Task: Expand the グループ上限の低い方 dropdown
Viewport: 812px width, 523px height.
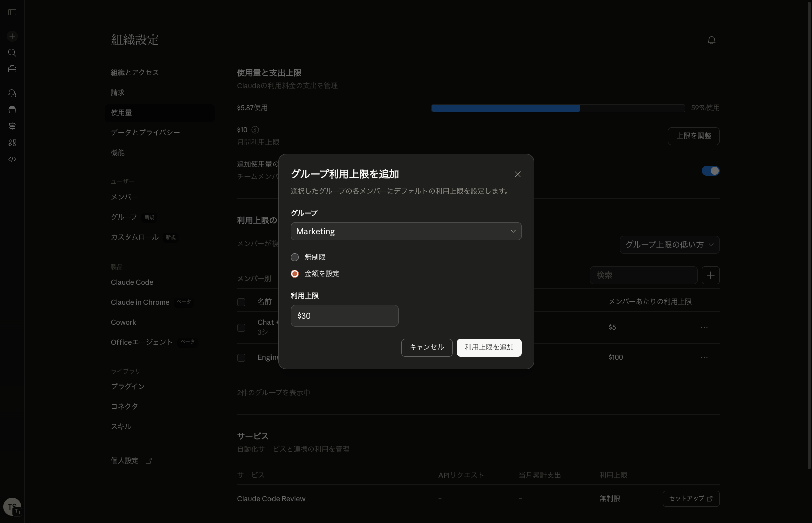Action: [x=669, y=245]
